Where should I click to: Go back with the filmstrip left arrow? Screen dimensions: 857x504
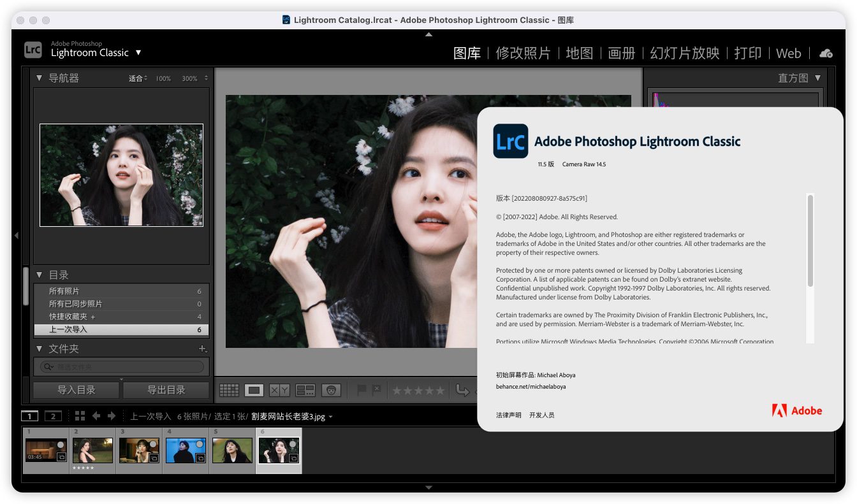(x=96, y=416)
